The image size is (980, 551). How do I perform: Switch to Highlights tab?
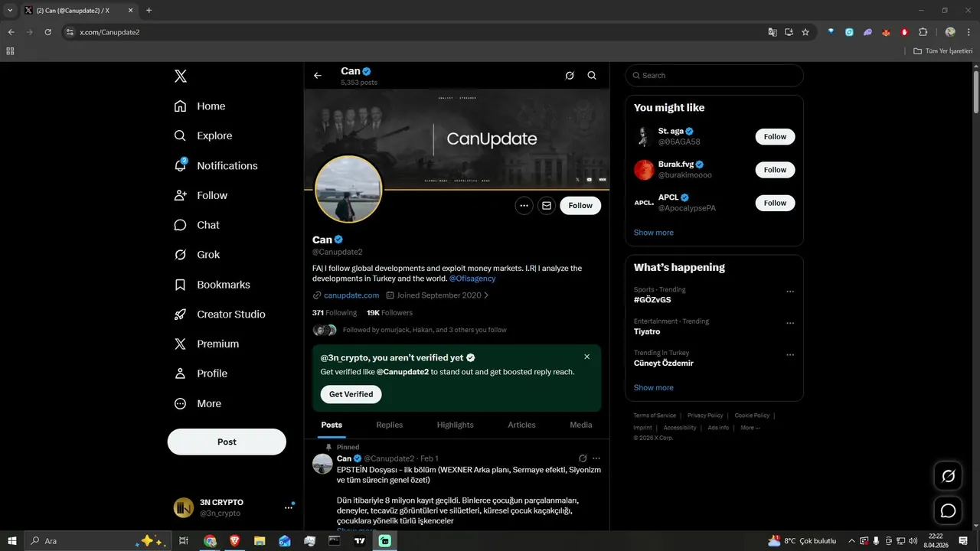tap(456, 425)
